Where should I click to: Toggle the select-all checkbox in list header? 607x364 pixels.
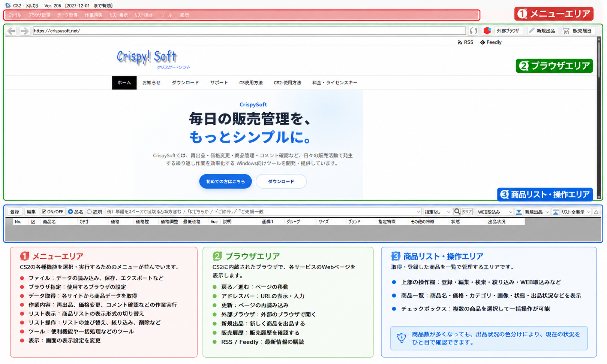[33, 222]
